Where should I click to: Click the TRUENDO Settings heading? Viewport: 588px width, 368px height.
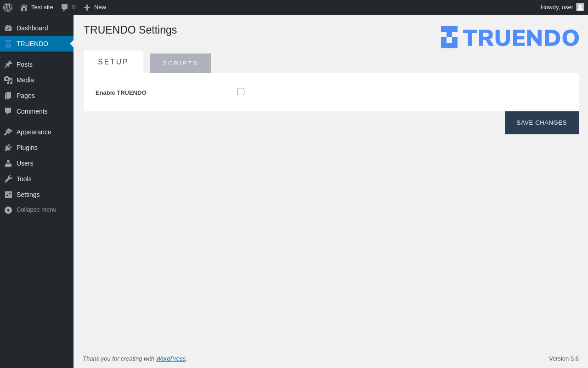[130, 30]
